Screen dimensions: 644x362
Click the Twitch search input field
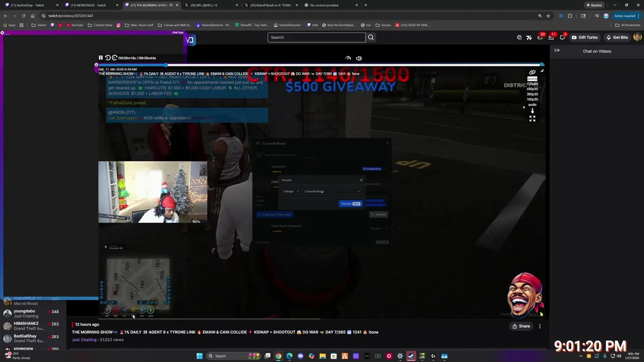coord(316,37)
